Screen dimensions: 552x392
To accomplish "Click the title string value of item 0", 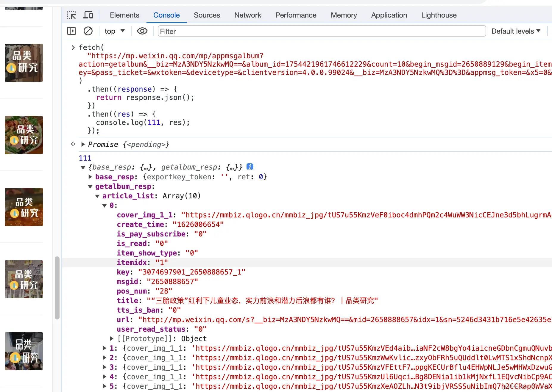I will [x=262, y=301].
